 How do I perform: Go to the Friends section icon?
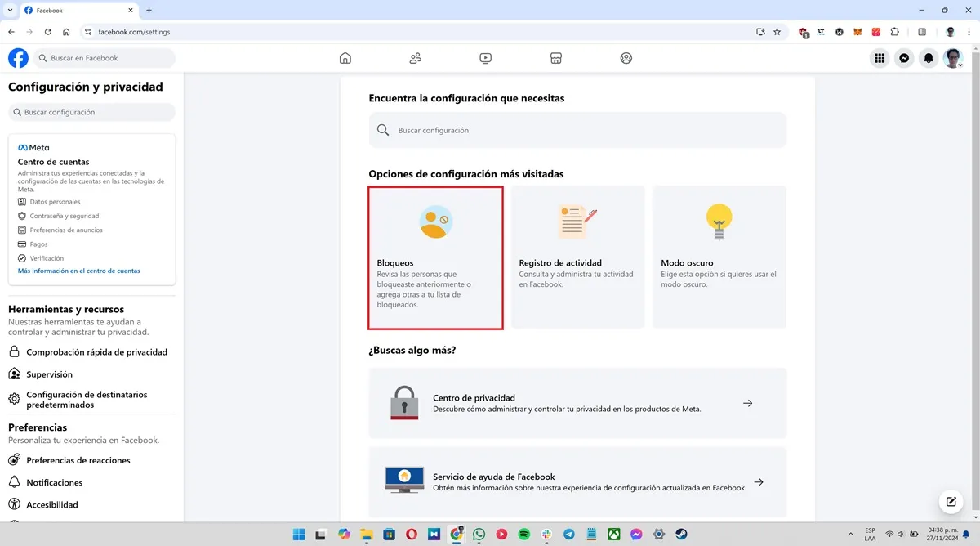[x=415, y=58]
